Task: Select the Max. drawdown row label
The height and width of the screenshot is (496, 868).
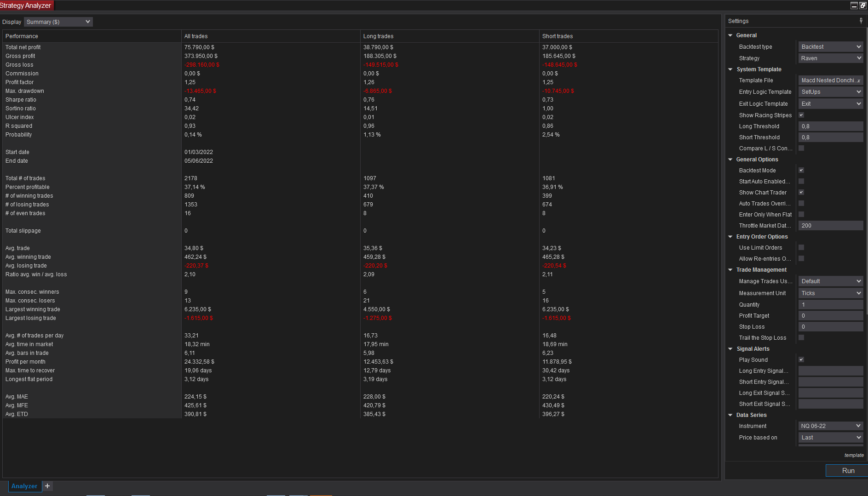Action: point(25,91)
